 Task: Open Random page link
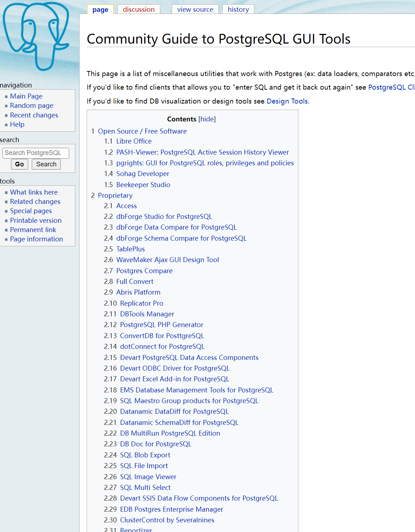pyautogui.click(x=32, y=105)
